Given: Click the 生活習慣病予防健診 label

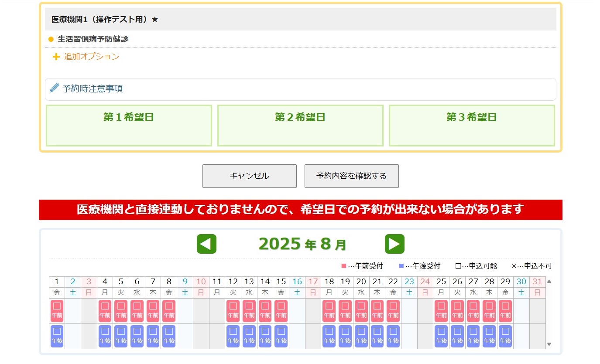Looking at the screenshot, I should [x=93, y=39].
